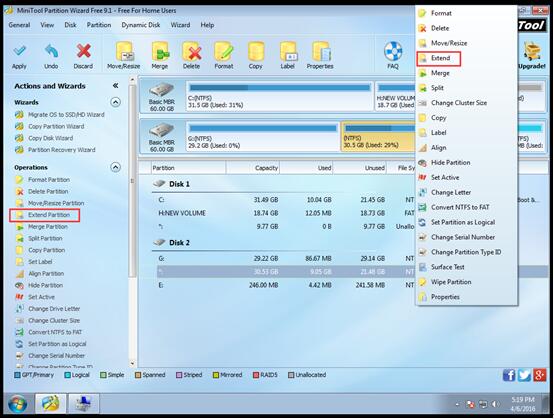This screenshot has height=419, width=554.
Task: Click the Discard red X icon
Action: (83, 52)
